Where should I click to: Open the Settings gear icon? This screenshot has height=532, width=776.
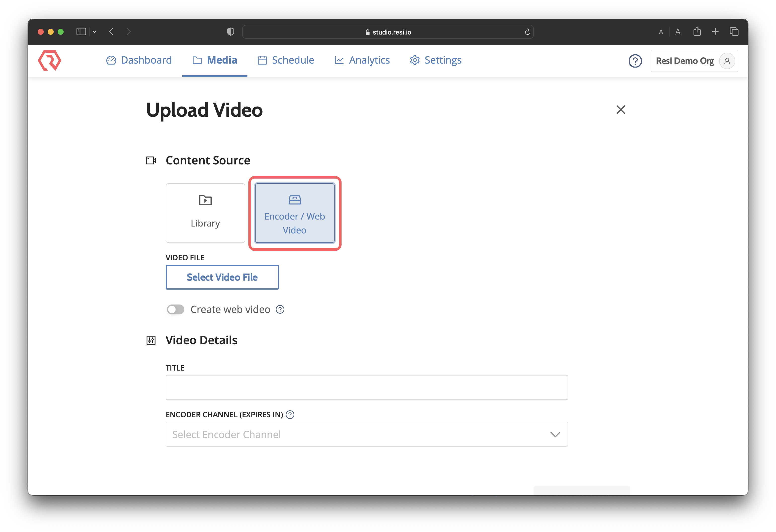click(414, 60)
